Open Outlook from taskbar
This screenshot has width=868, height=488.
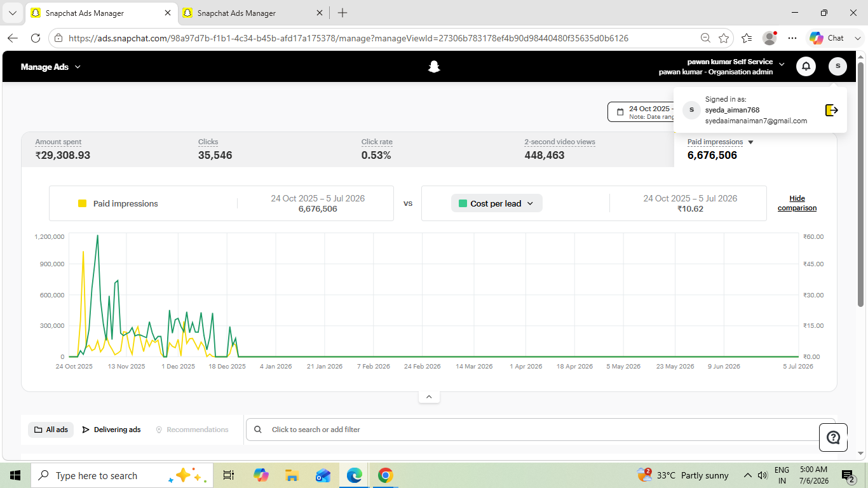pyautogui.click(x=323, y=475)
